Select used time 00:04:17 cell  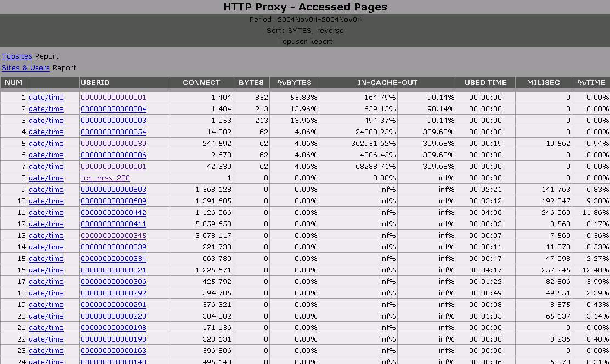485,270
